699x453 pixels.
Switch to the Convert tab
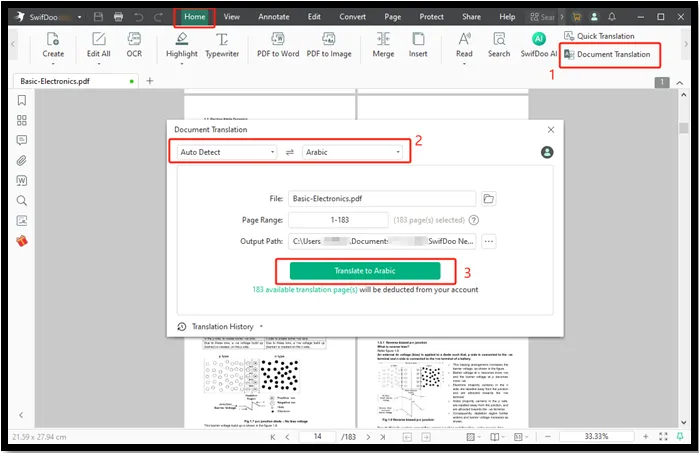[x=353, y=17]
